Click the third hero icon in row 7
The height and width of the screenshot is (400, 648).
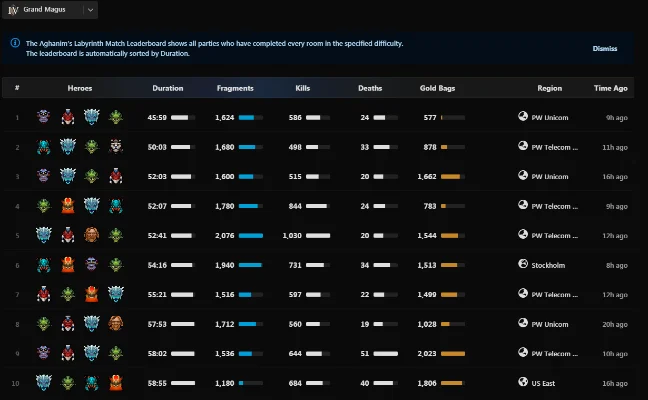pyautogui.click(x=91, y=294)
